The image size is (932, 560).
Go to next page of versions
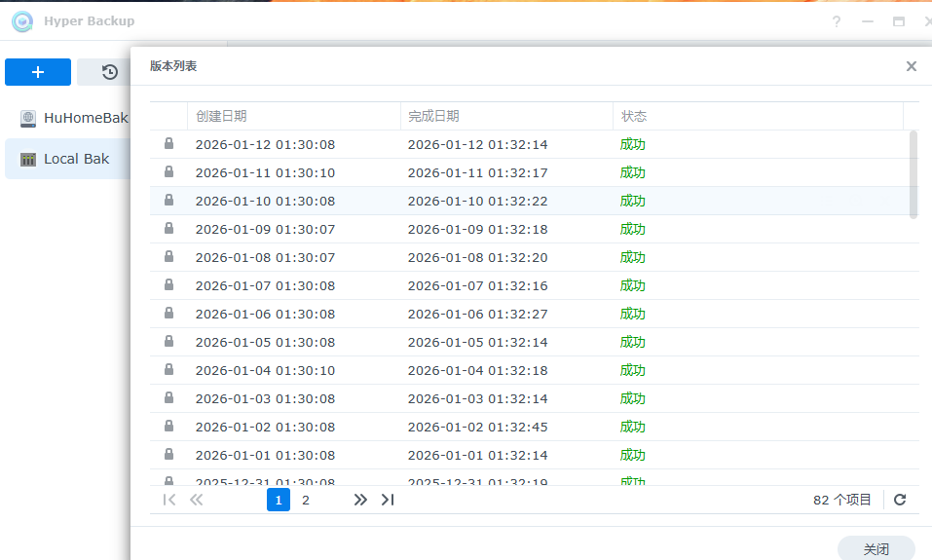360,500
